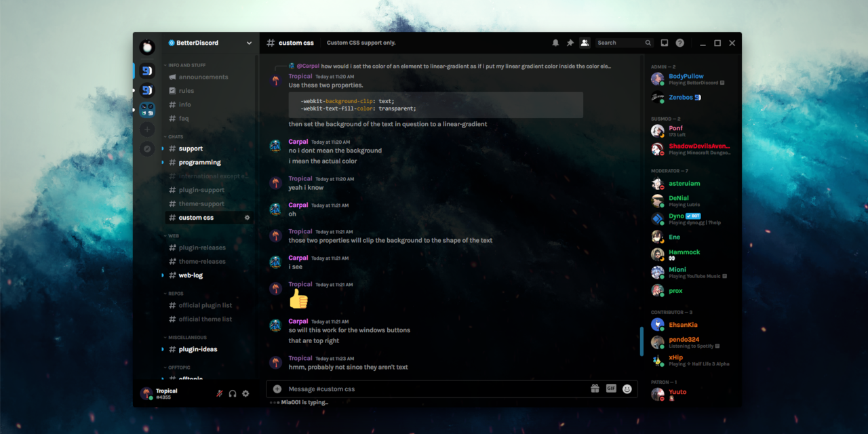Hide the member list with the people icon
The height and width of the screenshot is (434, 868).
pyautogui.click(x=585, y=42)
